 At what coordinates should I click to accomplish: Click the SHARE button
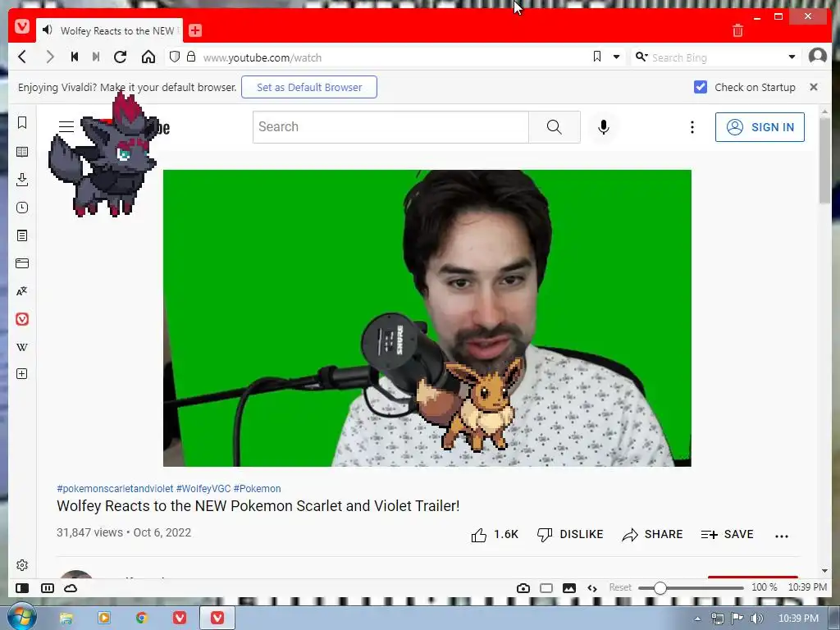pyautogui.click(x=652, y=535)
